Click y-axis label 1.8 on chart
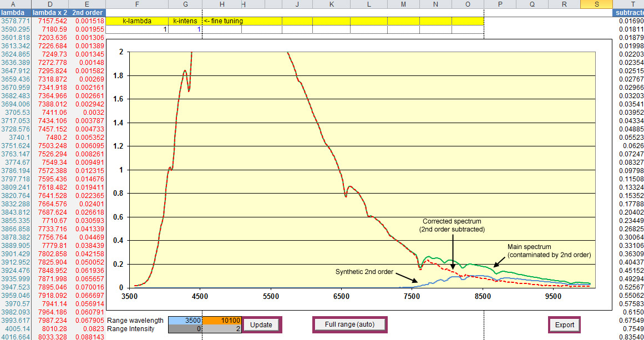 click(118, 75)
